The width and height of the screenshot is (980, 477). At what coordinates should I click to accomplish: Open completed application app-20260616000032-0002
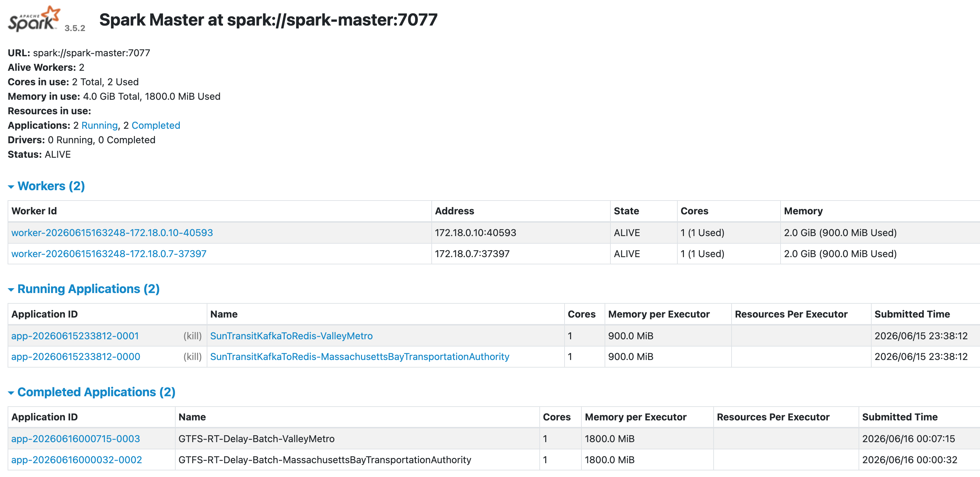pos(77,459)
